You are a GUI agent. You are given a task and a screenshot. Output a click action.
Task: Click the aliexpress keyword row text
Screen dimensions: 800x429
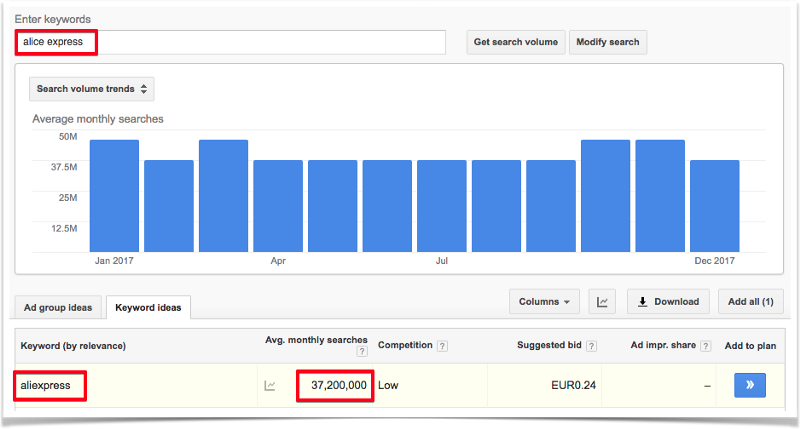45,386
